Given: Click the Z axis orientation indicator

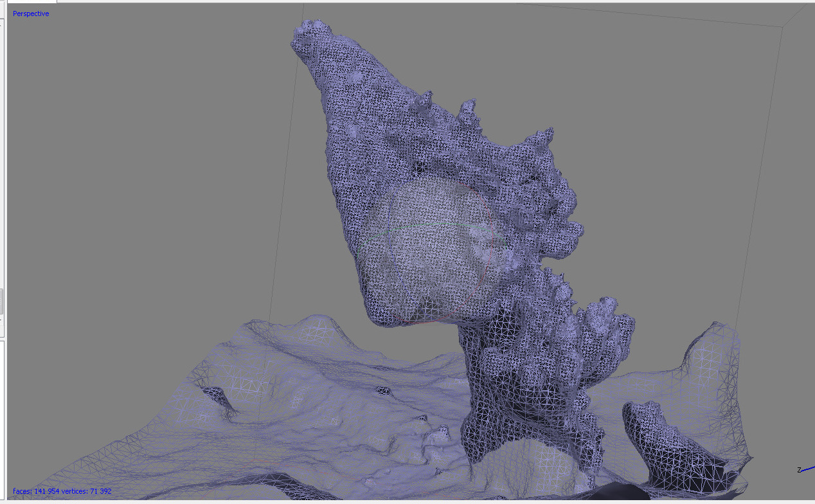Looking at the screenshot, I should [x=805, y=470].
